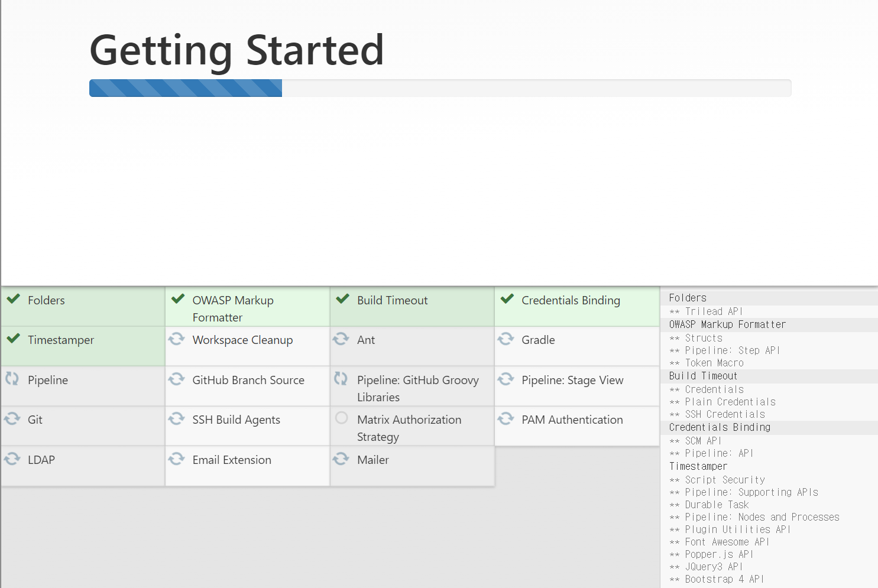This screenshot has width=878, height=588.
Task: Click the Trilead API log line
Action: point(706,311)
